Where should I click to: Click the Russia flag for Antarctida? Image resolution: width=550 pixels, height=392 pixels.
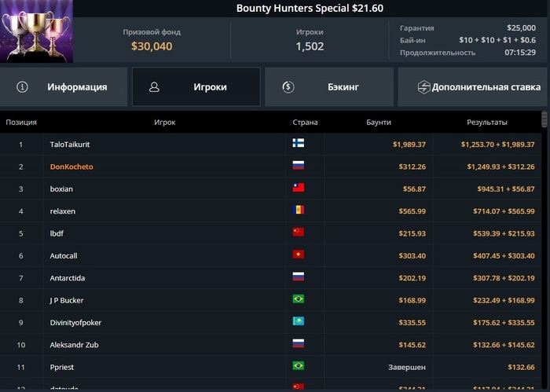(x=299, y=277)
